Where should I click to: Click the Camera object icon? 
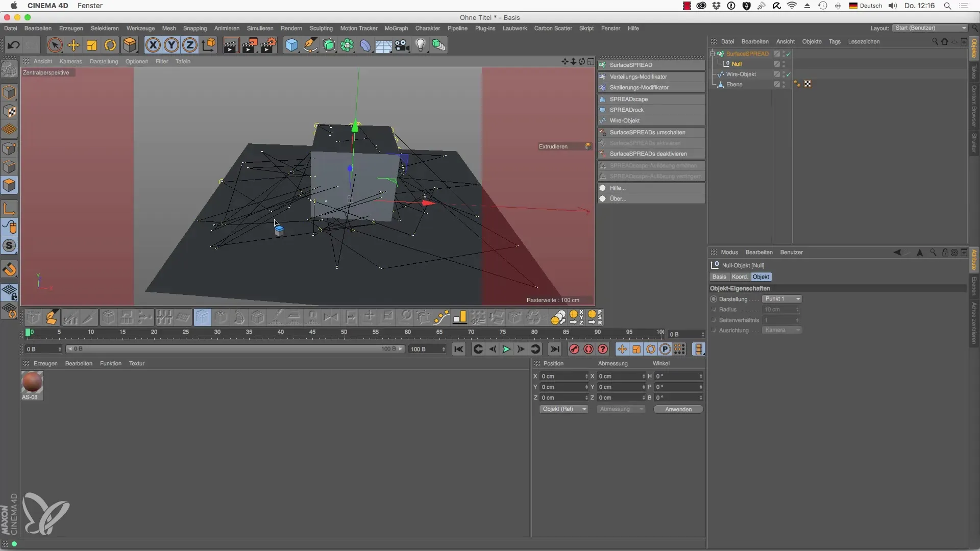[x=402, y=45]
